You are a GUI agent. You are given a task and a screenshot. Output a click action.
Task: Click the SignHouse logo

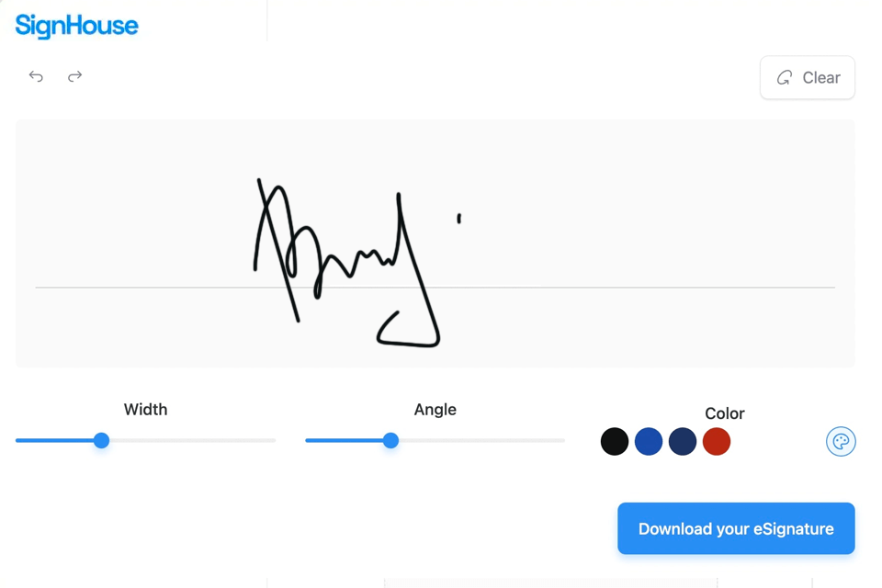point(76,26)
